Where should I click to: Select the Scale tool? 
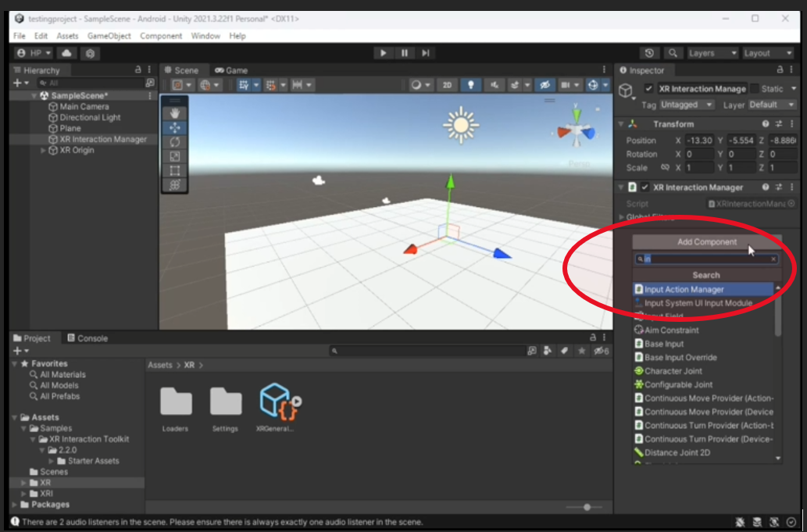pyautogui.click(x=175, y=156)
